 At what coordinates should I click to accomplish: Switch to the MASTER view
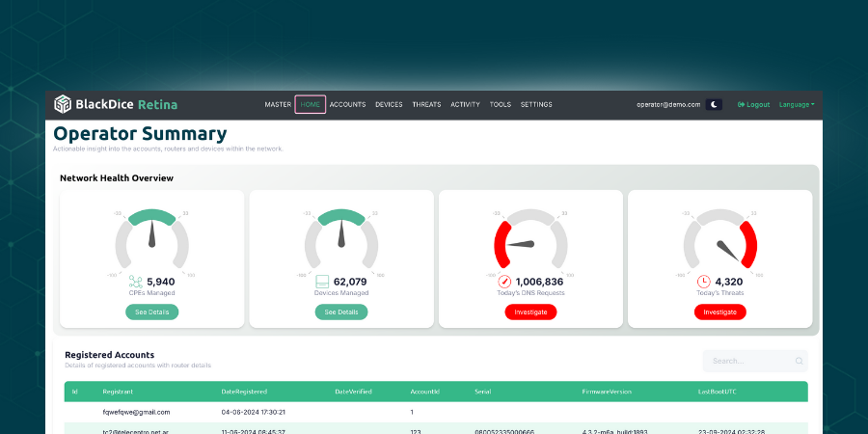click(x=278, y=104)
